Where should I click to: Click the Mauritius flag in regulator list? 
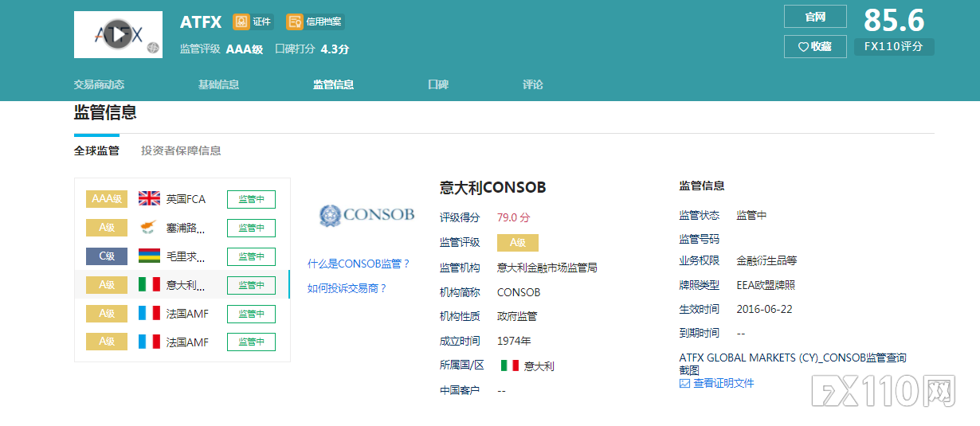click(149, 256)
